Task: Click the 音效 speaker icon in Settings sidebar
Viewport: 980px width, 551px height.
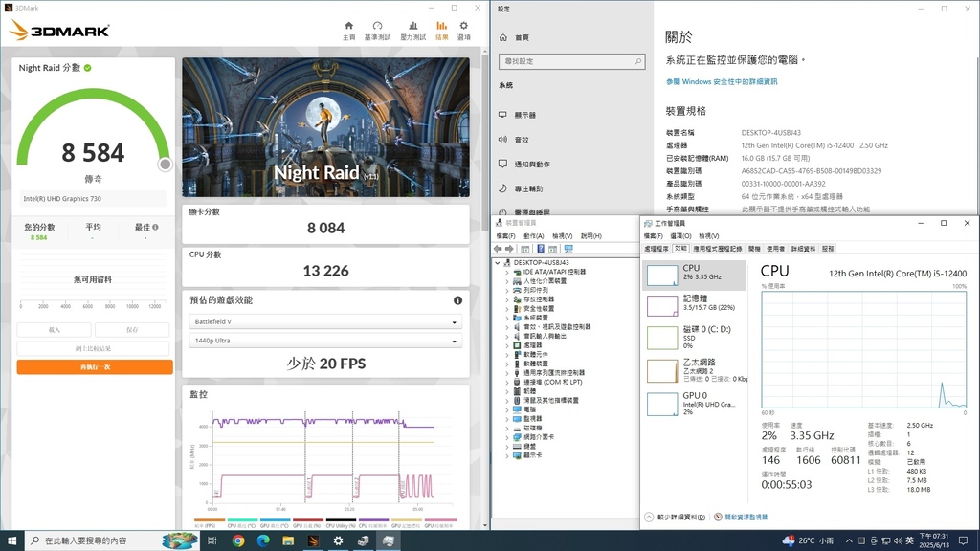Action: point(502,140)
